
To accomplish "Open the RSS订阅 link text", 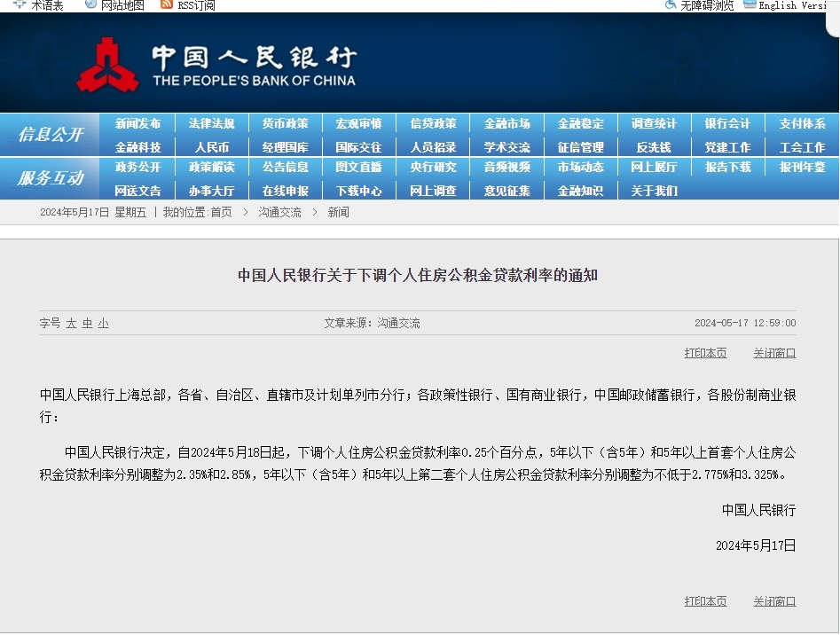I will [x=197, y=5].
